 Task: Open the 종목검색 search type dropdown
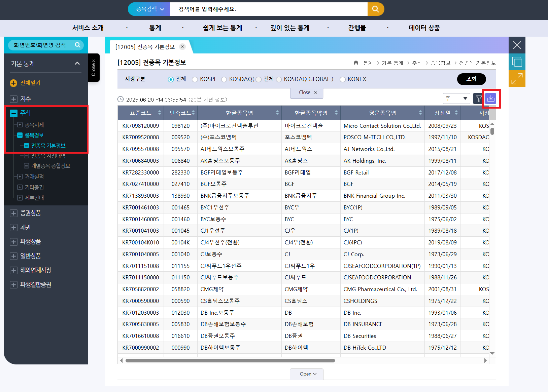point(149,9)
